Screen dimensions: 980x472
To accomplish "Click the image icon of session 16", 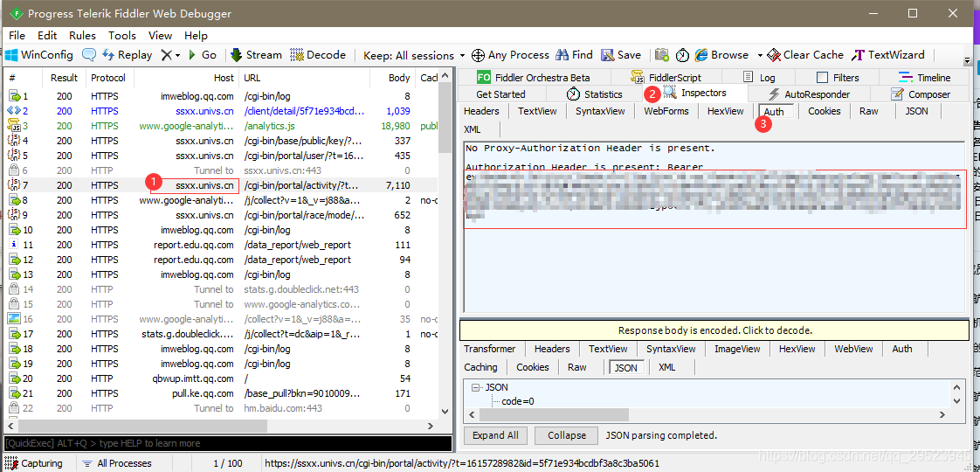I will (x=14, y=319).
